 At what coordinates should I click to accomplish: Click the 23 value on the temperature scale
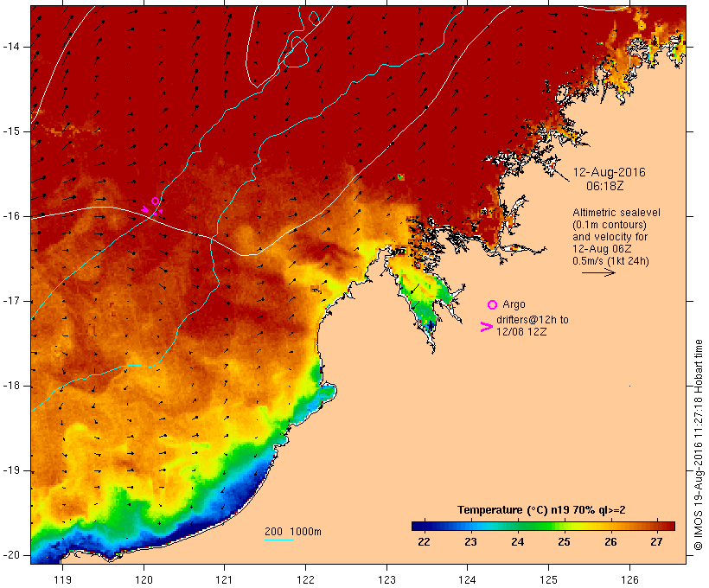coord(470,541)
